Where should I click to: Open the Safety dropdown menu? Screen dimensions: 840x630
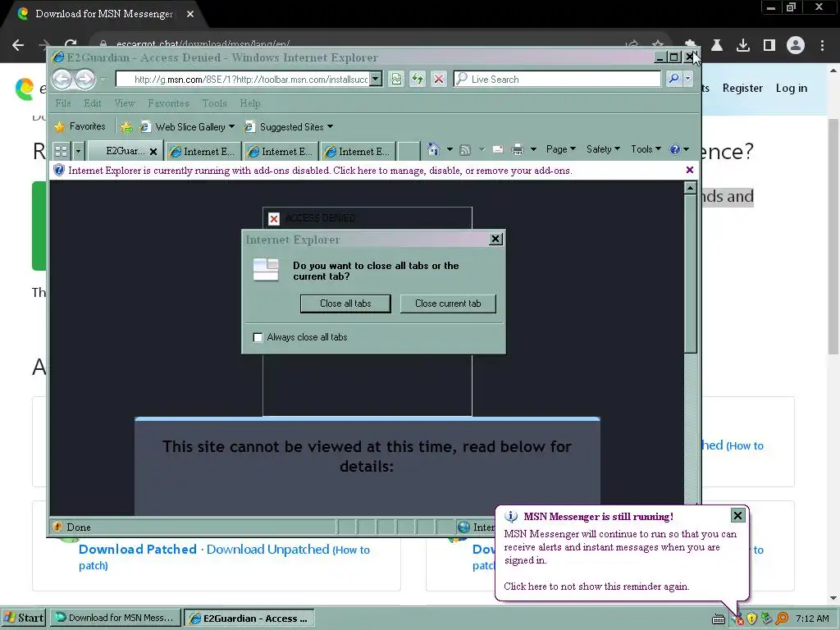click(603, 149)
